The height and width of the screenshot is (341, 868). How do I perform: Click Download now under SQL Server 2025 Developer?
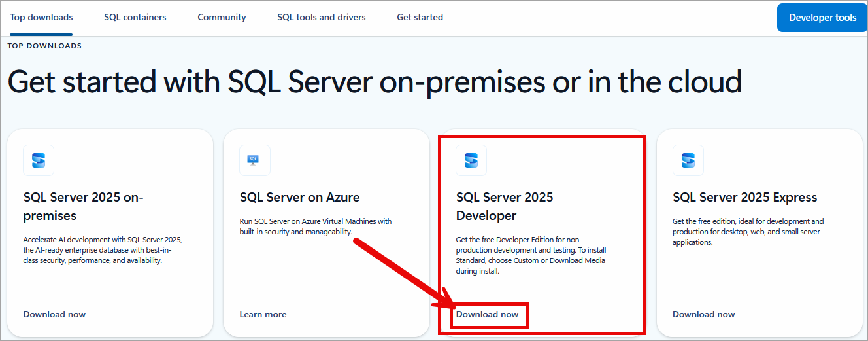(x=487, y=315)
